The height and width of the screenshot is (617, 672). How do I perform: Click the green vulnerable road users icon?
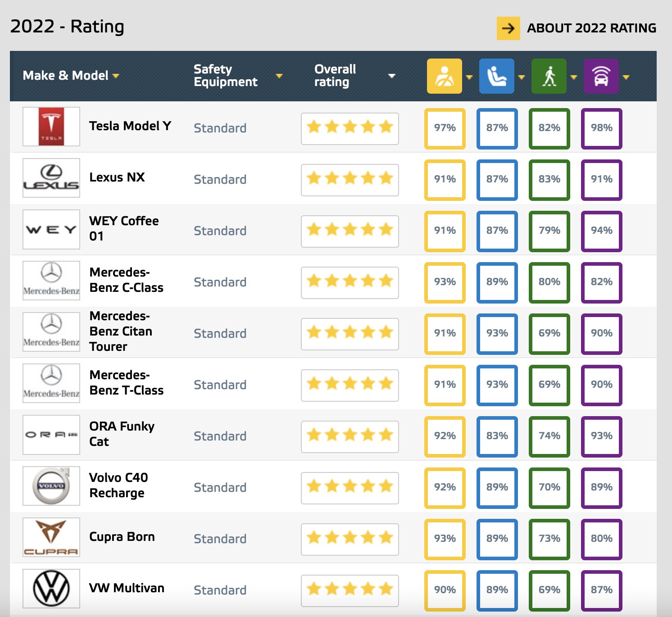click(549, 76)
